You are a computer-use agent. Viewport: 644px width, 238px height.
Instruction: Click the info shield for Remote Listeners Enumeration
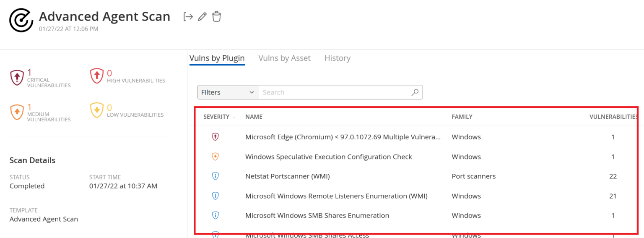[x=216, y=196]
